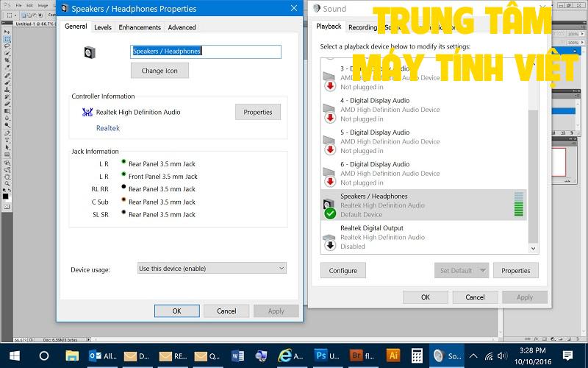The image size is (588, 368).
Task: Click scroll-down arrow in device list
Action: click(x=533, y=248)
